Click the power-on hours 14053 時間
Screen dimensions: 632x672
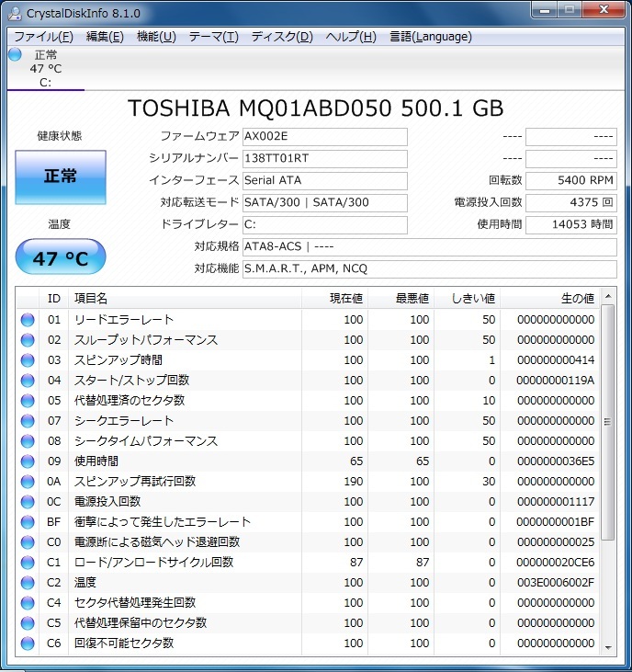coord(571,224)
